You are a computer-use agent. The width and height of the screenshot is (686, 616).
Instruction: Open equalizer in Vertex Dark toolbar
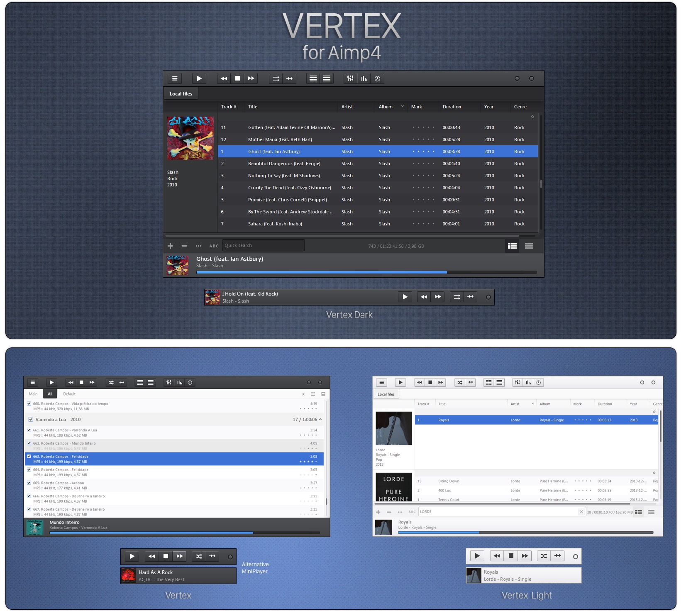click(x=350, y=78)
